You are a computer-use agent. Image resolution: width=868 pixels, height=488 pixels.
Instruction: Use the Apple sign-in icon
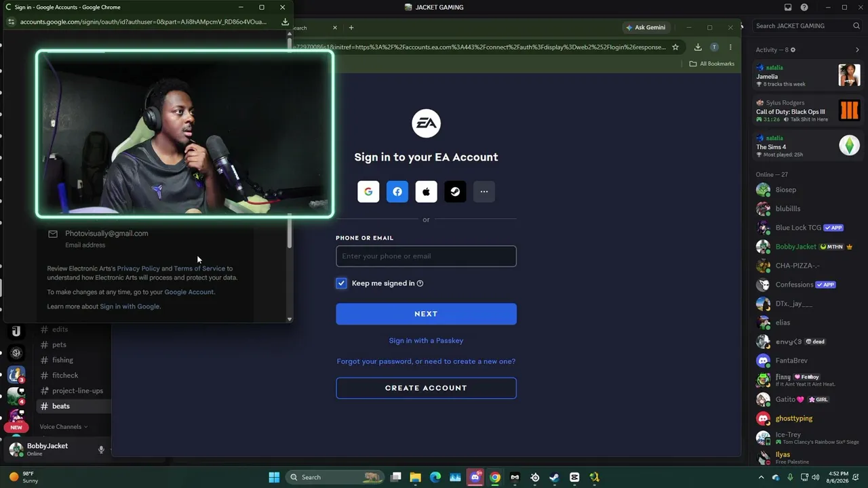click(427, 192)
